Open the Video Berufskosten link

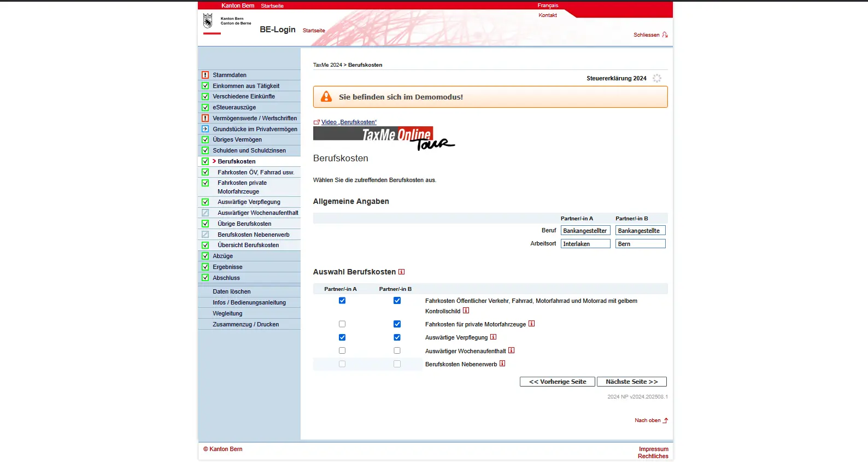(x=349, y=122)
